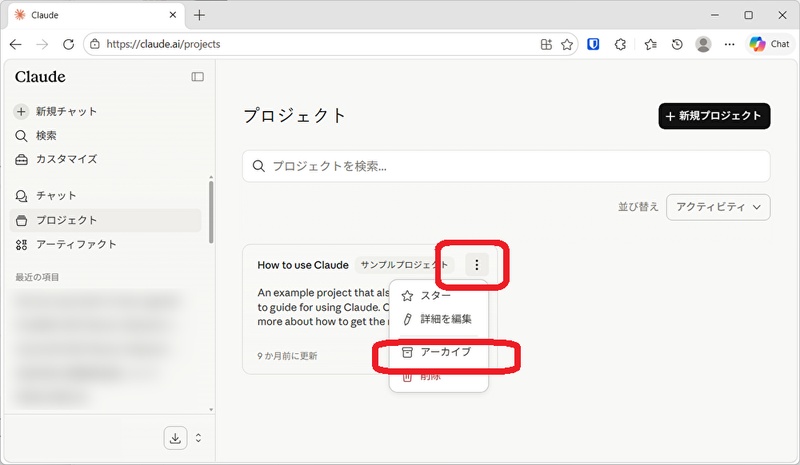Open browser Settings and more menu

(730, 44)
